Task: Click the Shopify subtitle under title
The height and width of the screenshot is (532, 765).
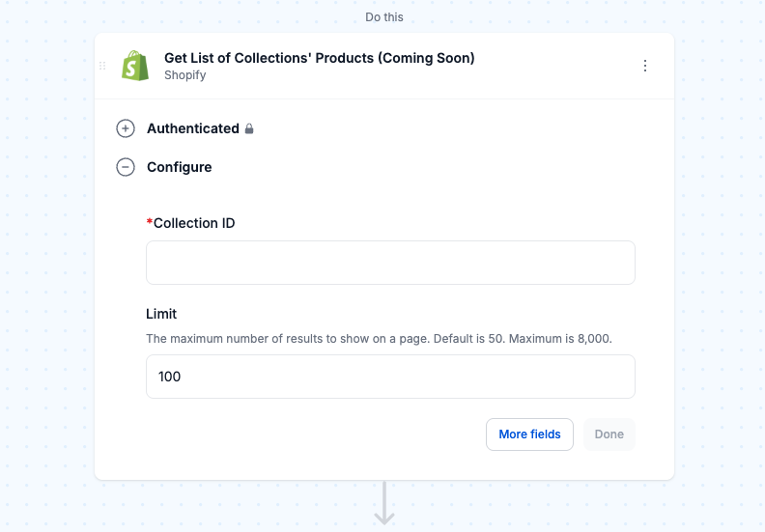Action: [x=184, y=75]
